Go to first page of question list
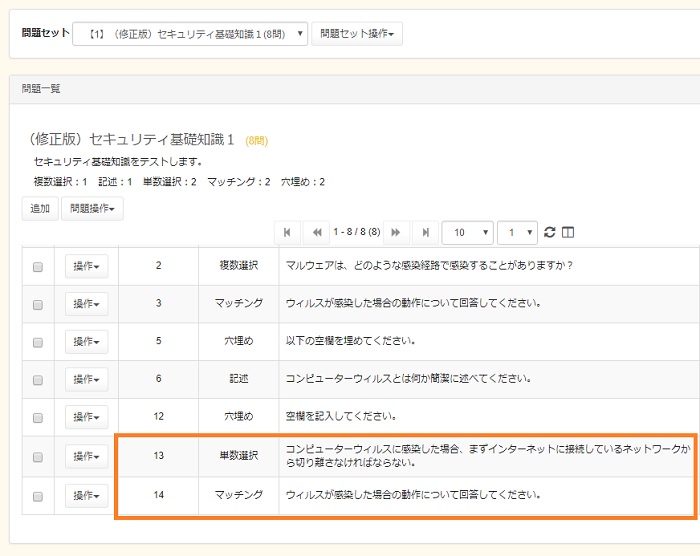 coord(287,232)
